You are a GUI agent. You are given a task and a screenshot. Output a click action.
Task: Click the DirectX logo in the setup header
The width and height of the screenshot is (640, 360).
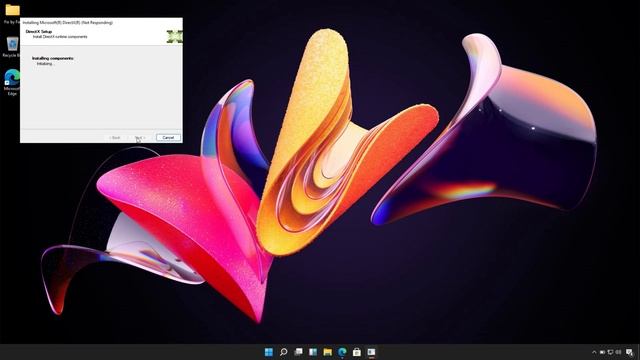click(174, 36)
